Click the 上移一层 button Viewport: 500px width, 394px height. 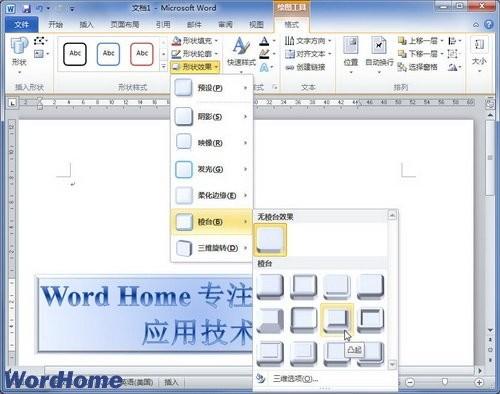click(x=420, y=41)
